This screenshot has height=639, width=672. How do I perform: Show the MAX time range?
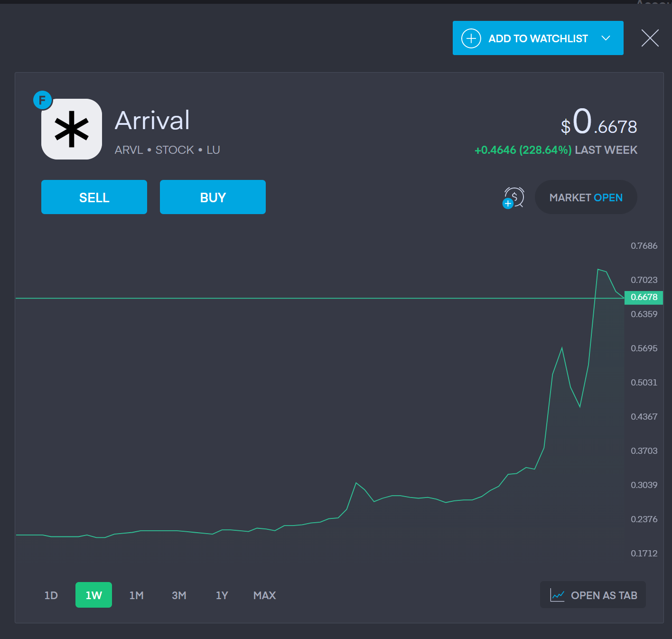(x=264, y=595)
